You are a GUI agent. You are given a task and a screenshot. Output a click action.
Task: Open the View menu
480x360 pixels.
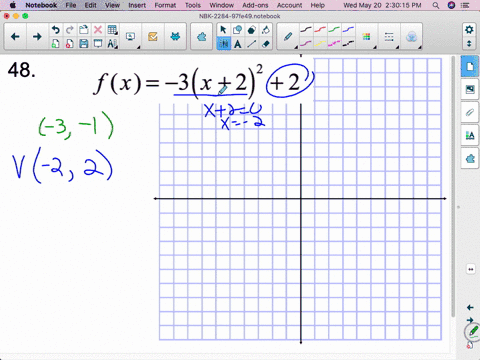(x=112, y=5)
